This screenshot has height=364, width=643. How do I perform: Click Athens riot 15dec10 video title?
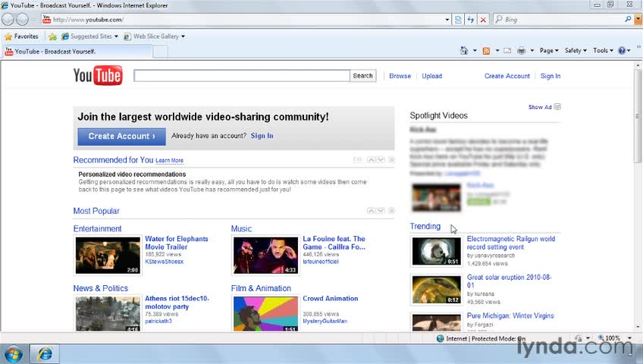click(177, 303)
